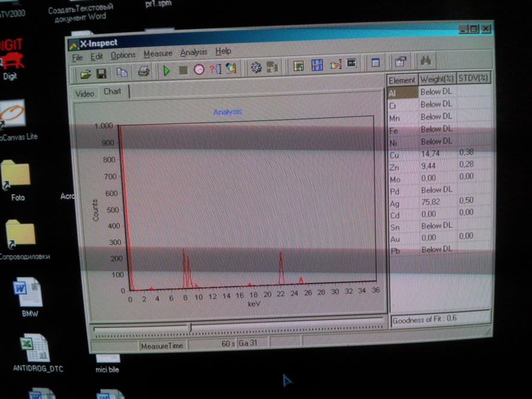Open the gear settings icon in toolbar
Screen dimensions: 532x399
coord(256,68)
